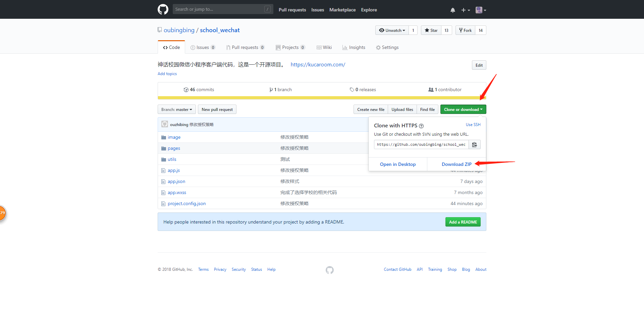Toggle the Clone or download dropdown

pyautogui.click(x=463, y=109)
